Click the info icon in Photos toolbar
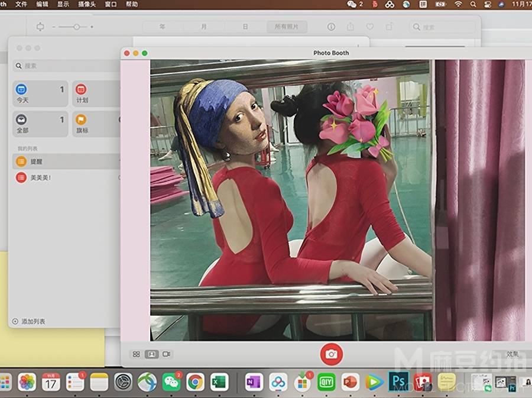The height and width of the screenshot is (398, 532). tap(331, 27)
